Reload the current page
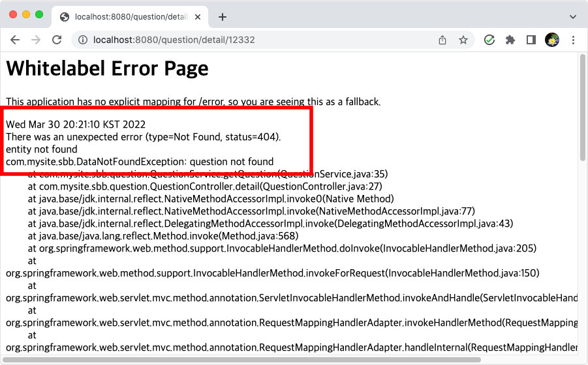This screenshot has width=588, height=365. [x=57, y=40]
